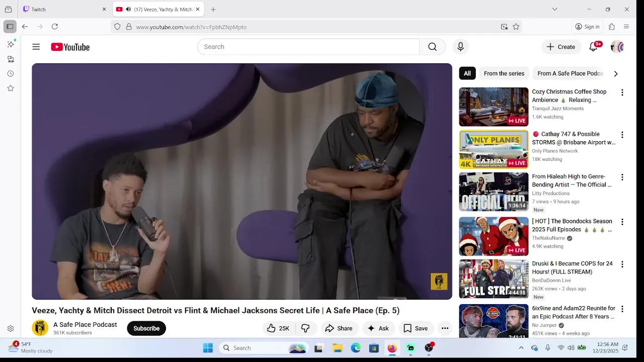Click the Share button
Viewport: 644px width, 362px height.
coord(339,328)
